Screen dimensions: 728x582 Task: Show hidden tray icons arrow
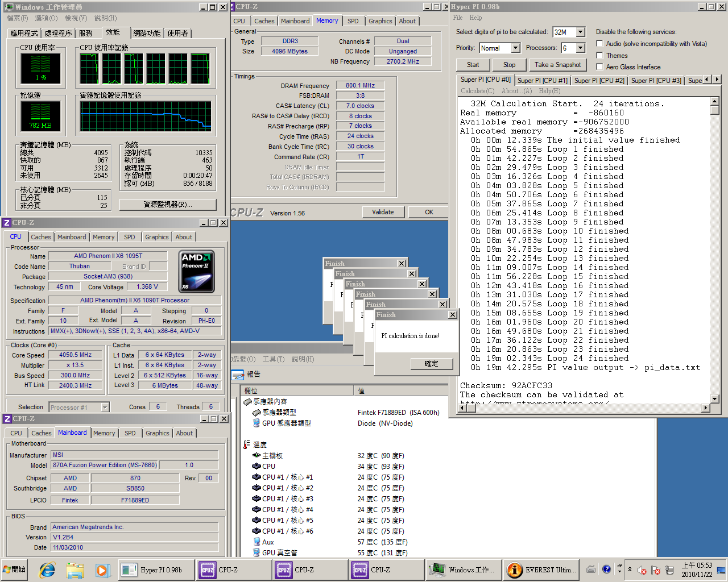(x=630, y=569)
